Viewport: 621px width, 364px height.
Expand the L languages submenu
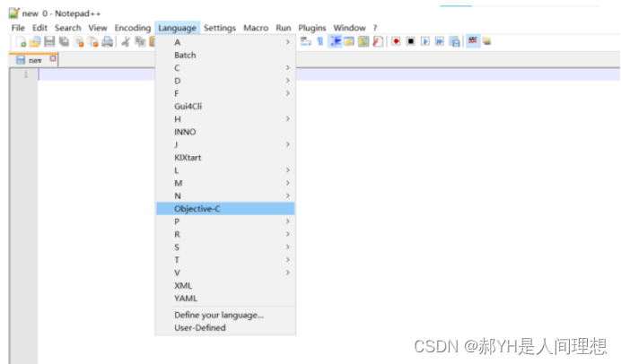point(225,170)
